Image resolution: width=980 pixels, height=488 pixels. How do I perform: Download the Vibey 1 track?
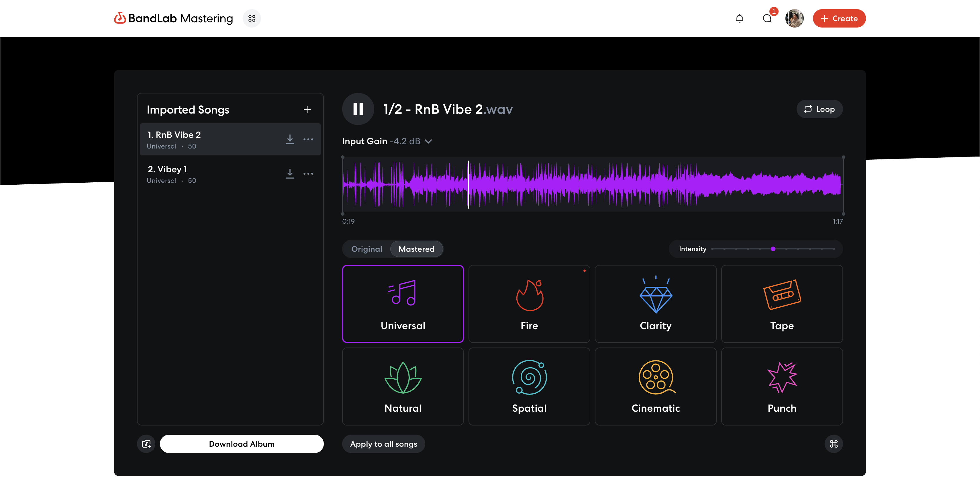[x=290, y=174]
